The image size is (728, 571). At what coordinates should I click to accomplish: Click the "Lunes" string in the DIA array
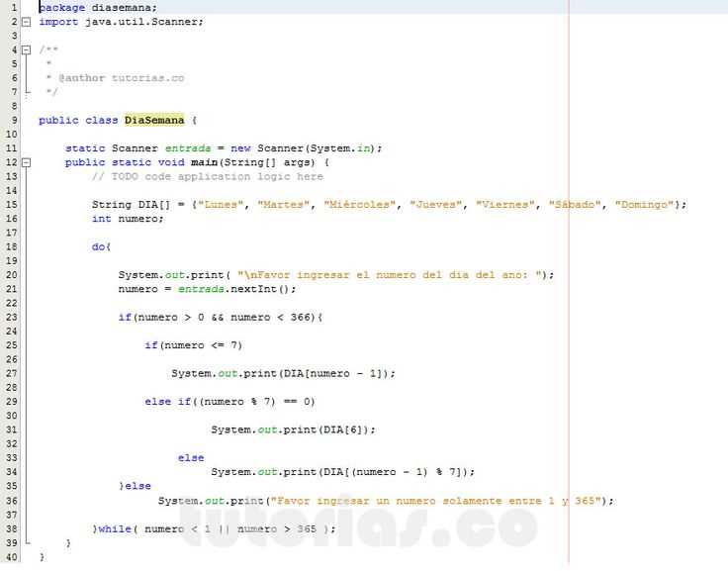point(221,205)
